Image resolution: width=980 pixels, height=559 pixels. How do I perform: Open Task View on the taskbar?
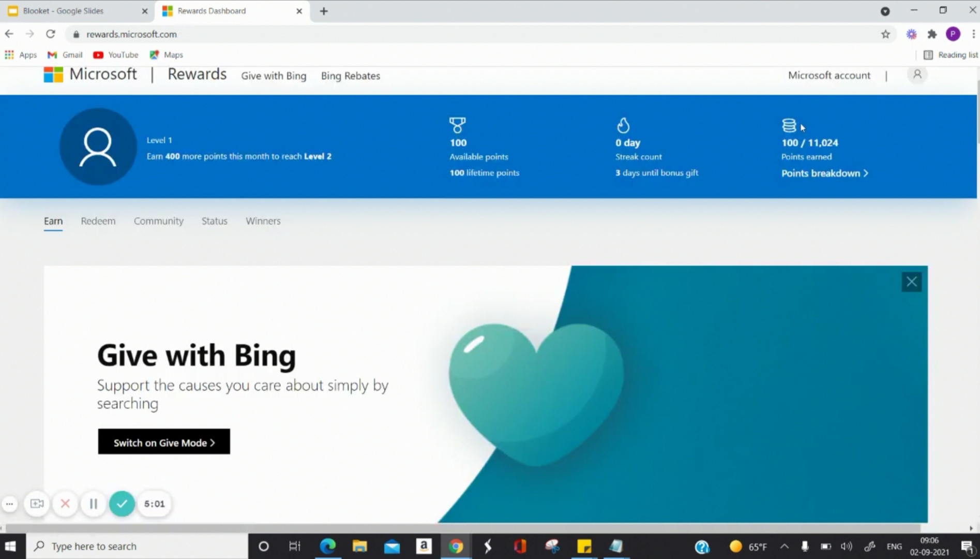click(x=295, y=547)
